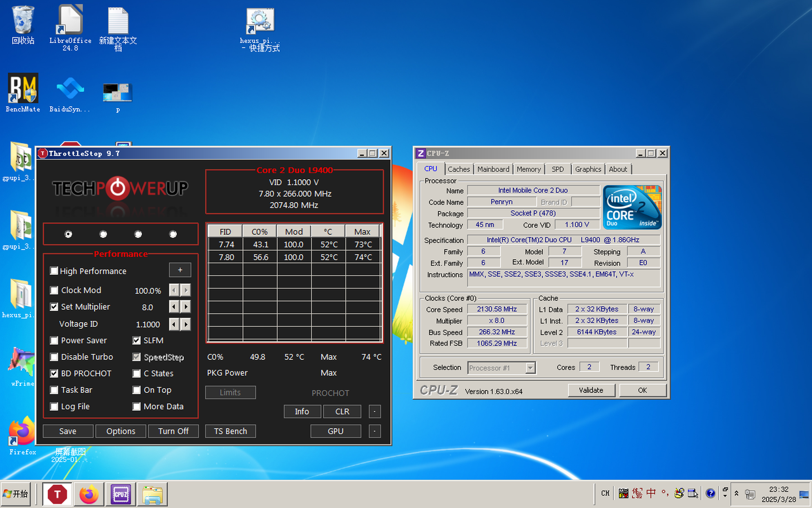Toggle the On Top checkbox
This screenshot has width=812, height=508.
[x=137, y=390]
